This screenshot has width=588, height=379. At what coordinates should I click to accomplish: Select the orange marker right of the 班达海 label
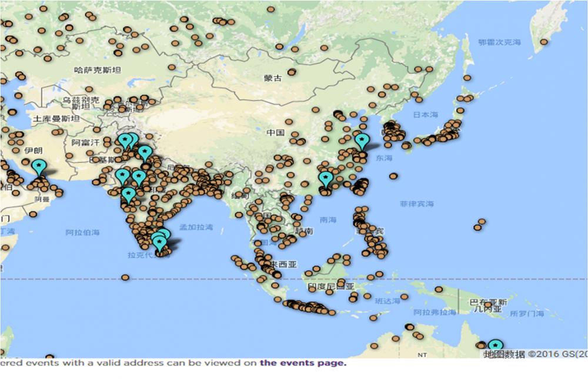[405, 297]
